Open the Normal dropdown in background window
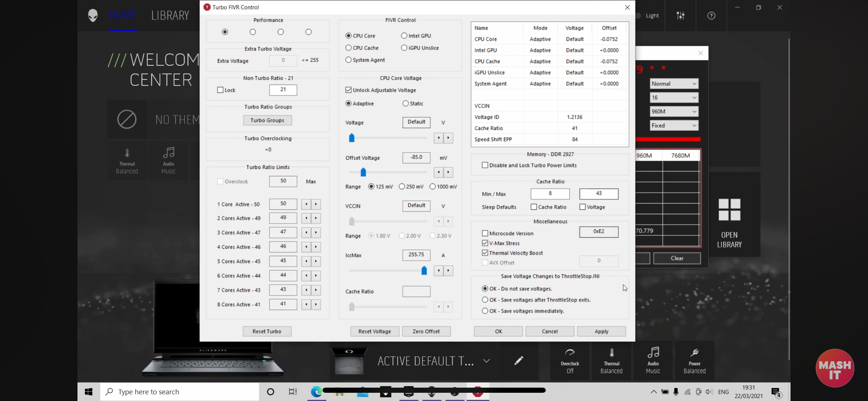The height and width of the screenshot is (401, 868). point(674,84)
